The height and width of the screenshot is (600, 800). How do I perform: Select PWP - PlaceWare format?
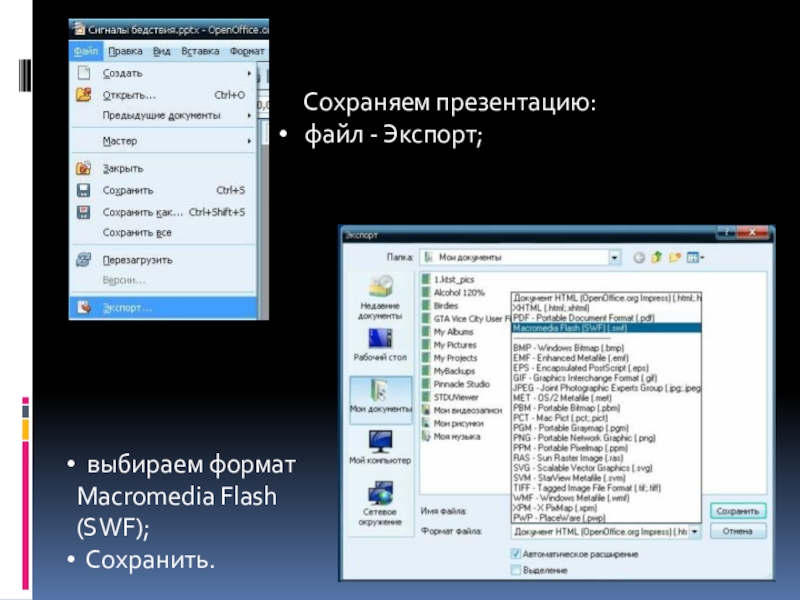click(x=606, y=518)
